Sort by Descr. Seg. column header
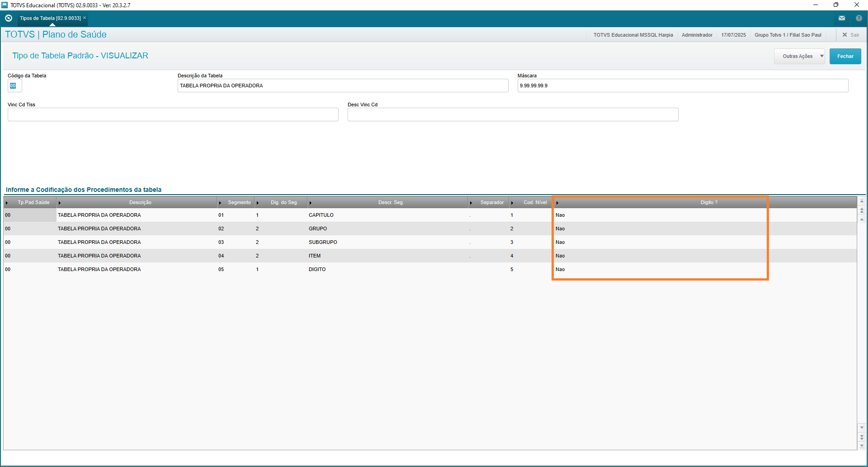Screen dimensions: 868x467 click(x=388, y=202)
